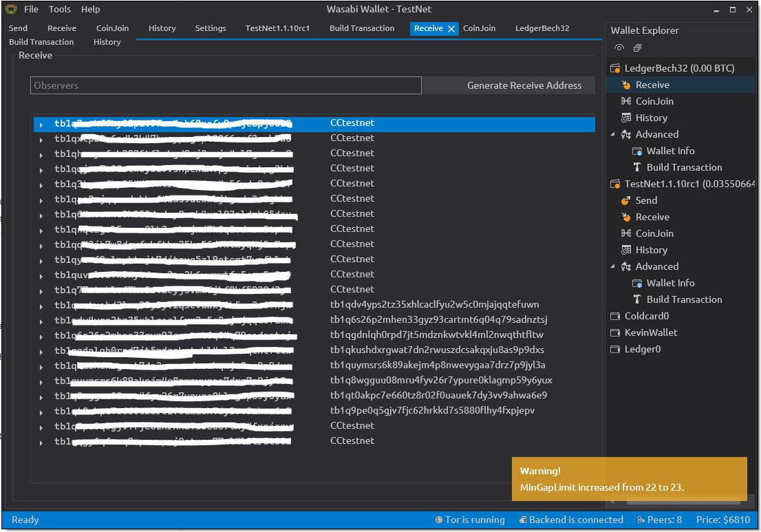This screenshot has height=532, width=761.
Task: Open History icon under LedgerBech32 wallet
Action: [x=626, y=118]
